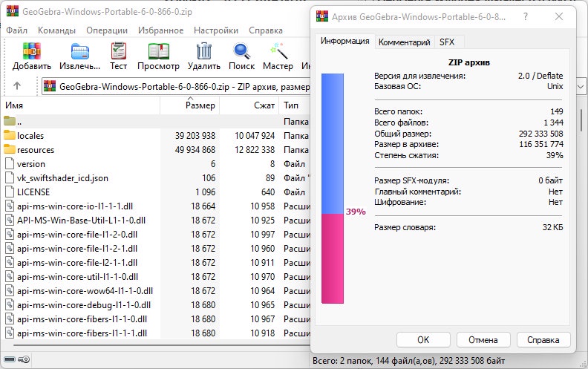Select the api-ms-win-core-file-l2-1-1.dll row
The image size is (588, 369).
point(156,263)
